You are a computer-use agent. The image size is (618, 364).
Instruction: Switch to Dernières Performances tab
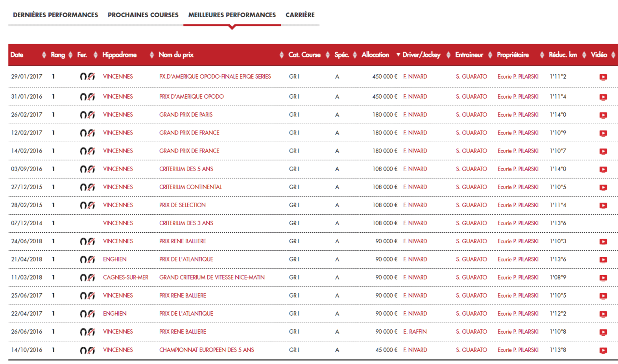[x=55, y=15]
